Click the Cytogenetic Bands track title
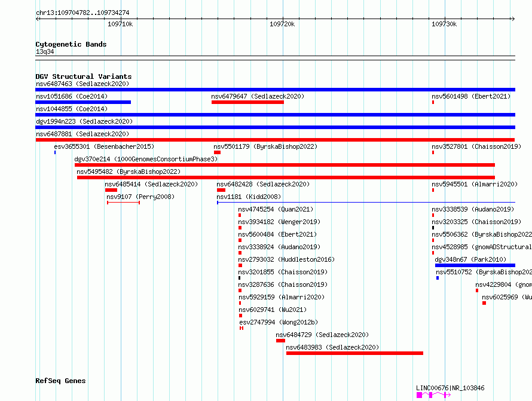Image resolution: width=532 pixels, height=401 pixels. [71, 44]
